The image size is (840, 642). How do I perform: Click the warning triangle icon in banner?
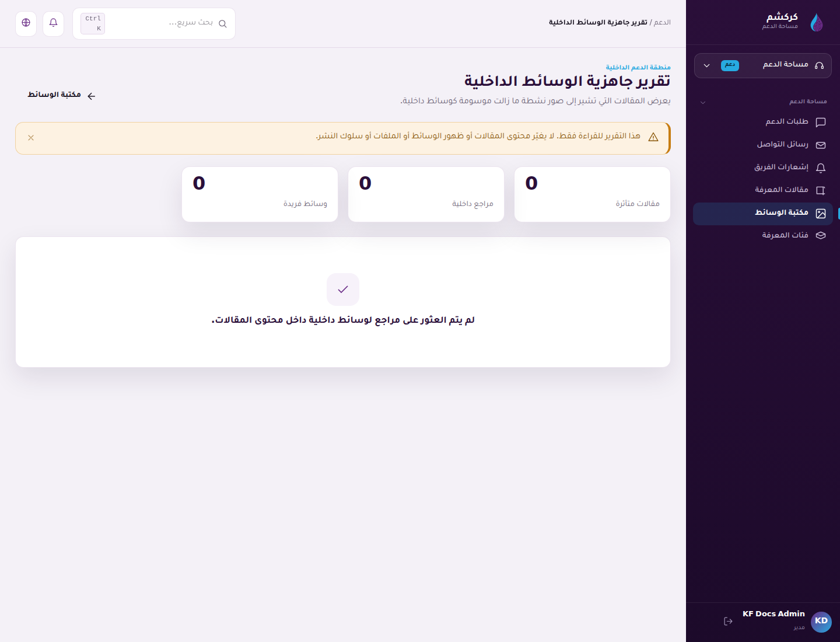point(653,137)
